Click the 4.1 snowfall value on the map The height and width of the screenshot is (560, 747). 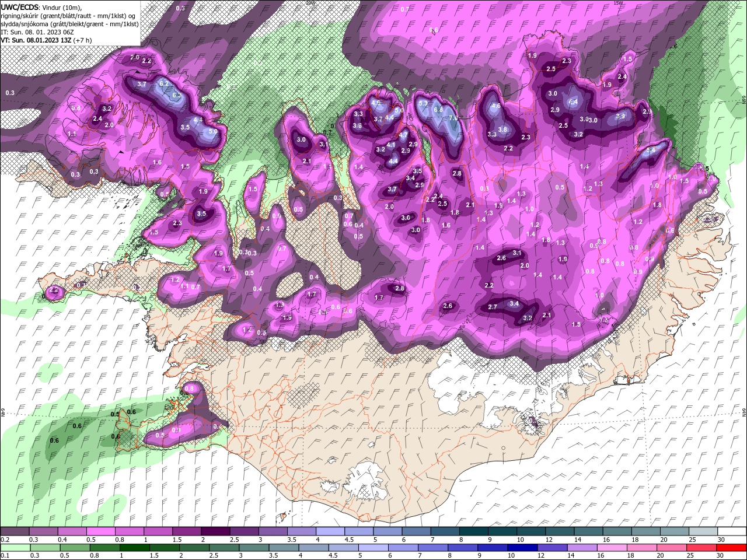click(x=391, y=145)
